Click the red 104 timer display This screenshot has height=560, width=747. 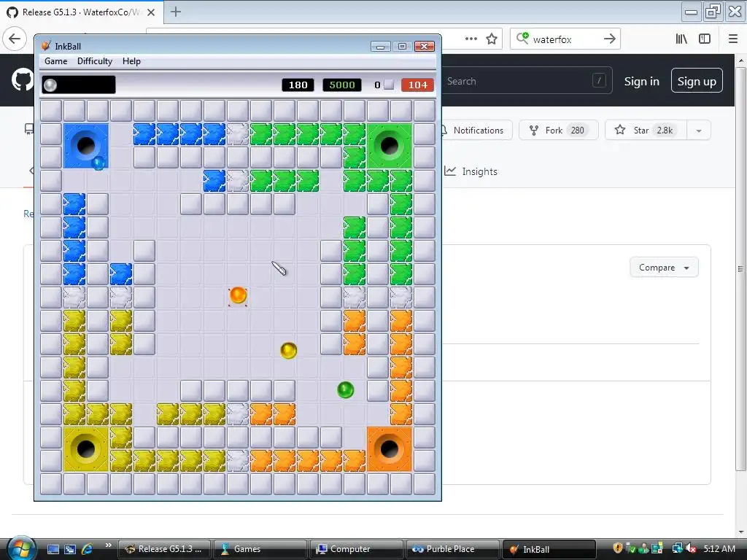tap(417, 85)
